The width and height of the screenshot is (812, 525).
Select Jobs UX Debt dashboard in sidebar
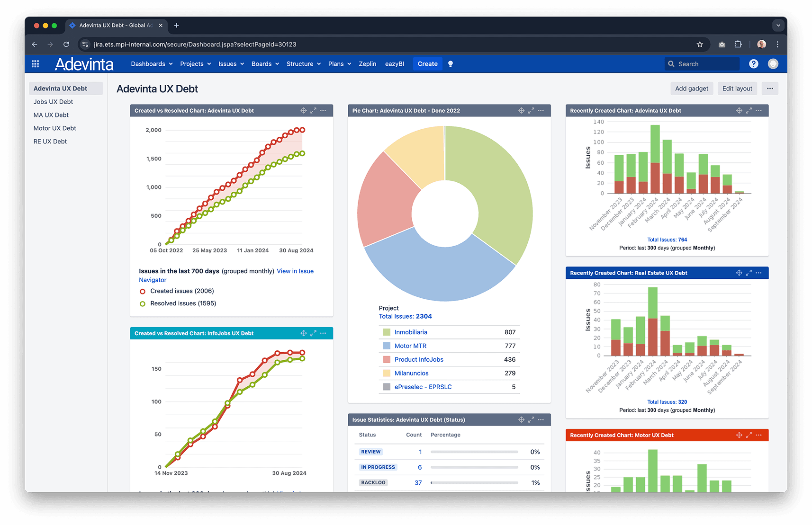click(53, 102)
